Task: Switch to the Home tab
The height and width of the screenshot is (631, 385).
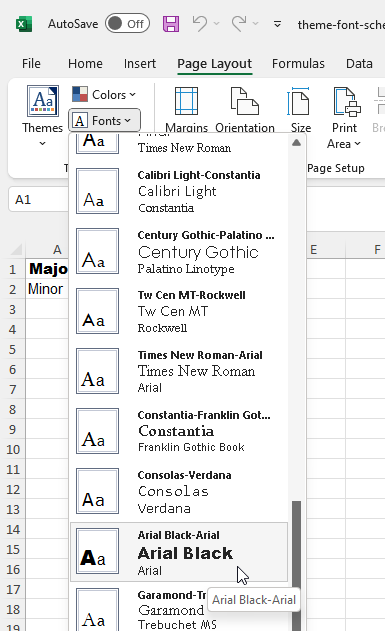Action: click(x=85, y=64)
